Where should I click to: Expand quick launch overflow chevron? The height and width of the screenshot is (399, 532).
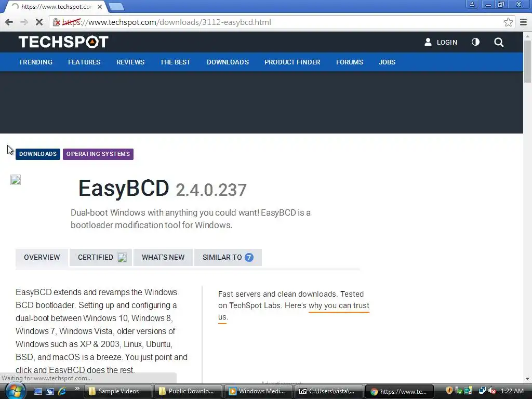click(77, 389)
